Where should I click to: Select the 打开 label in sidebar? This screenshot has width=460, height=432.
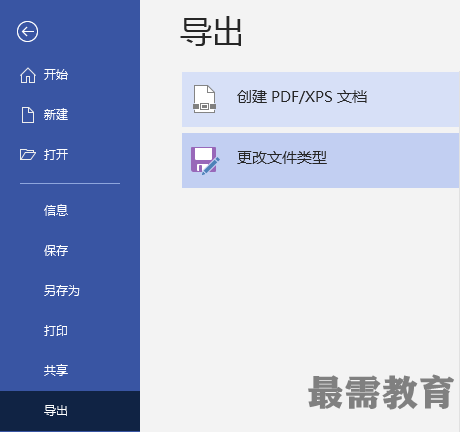tap(56, 155)
